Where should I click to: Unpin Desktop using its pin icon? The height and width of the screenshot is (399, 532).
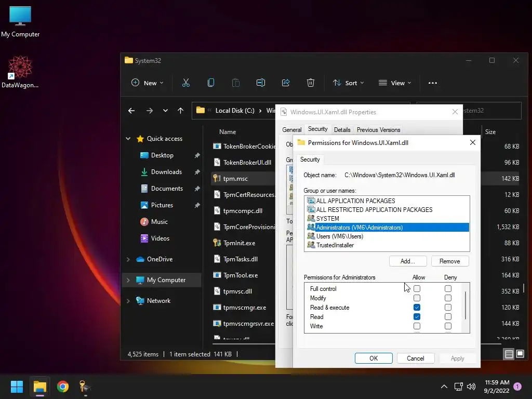197,155
